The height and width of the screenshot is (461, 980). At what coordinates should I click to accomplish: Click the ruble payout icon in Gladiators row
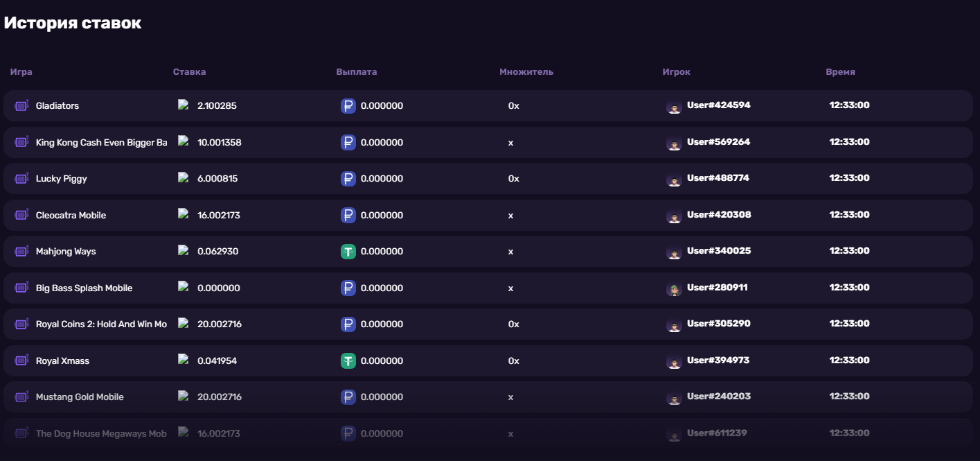coord(348,106)
